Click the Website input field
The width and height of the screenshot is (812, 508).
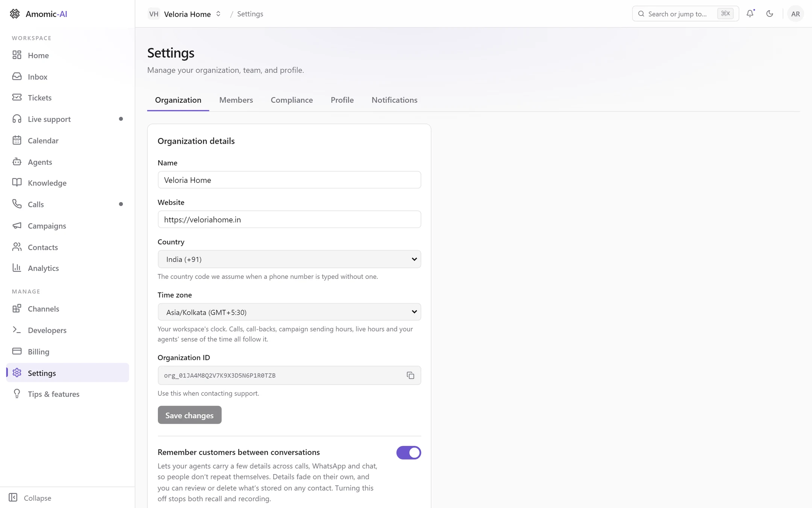[289, 219]
